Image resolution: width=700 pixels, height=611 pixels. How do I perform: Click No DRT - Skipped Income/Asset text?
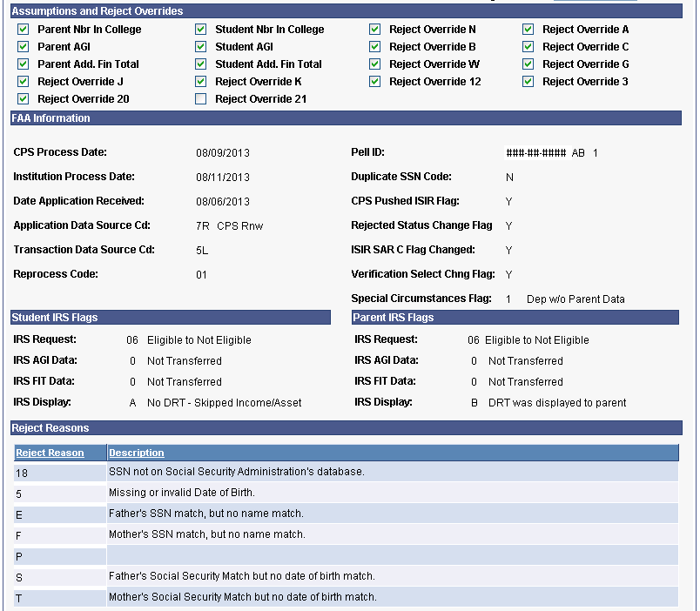tap(225, 403)
